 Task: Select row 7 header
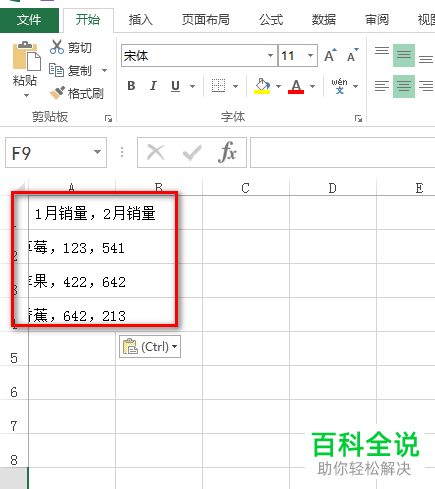(x=14, y=417)
